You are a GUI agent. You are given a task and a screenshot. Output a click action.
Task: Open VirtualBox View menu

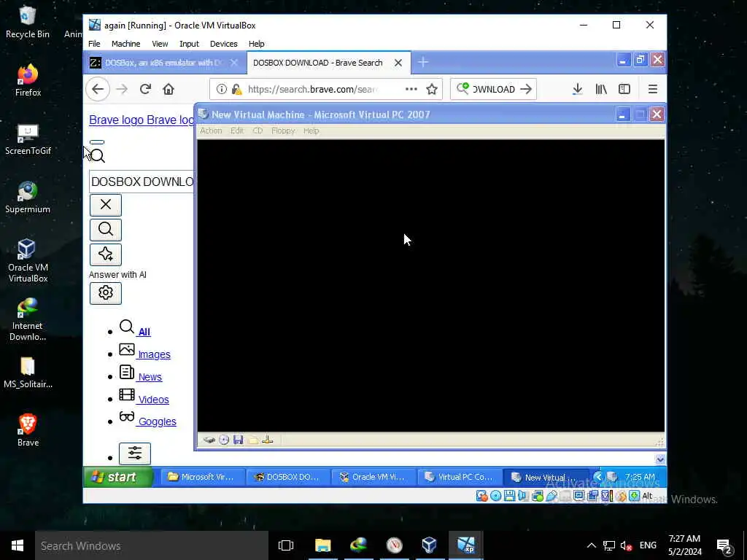tap(160, 44)
